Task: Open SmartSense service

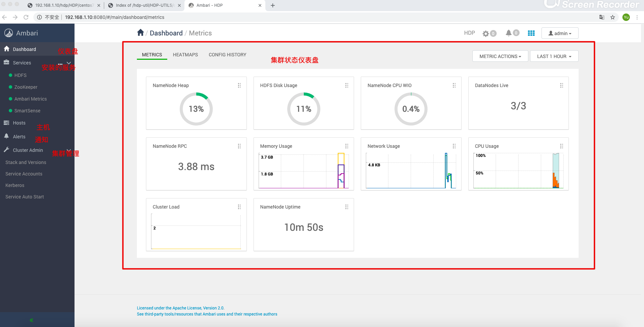Action: 27,111
